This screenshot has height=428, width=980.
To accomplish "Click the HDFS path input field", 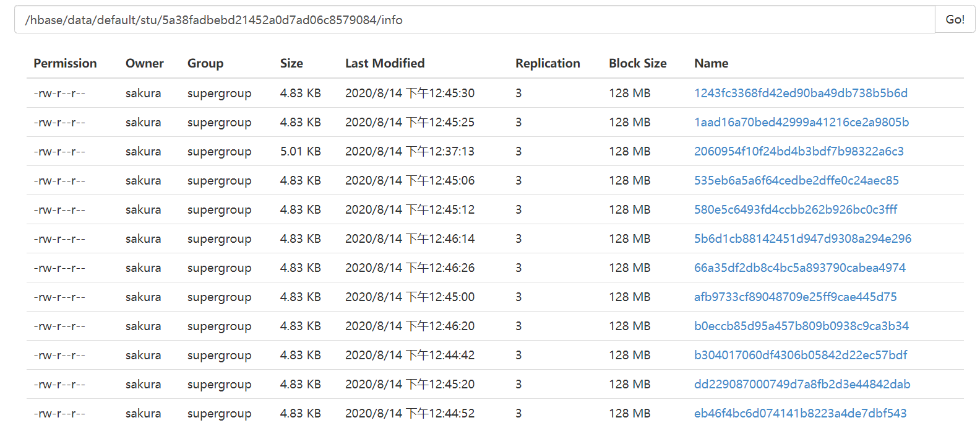I will [x=474, y=20].
